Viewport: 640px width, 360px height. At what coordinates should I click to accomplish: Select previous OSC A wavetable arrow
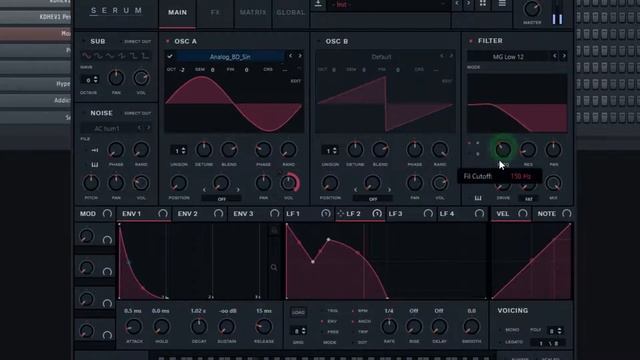(290, 56)
